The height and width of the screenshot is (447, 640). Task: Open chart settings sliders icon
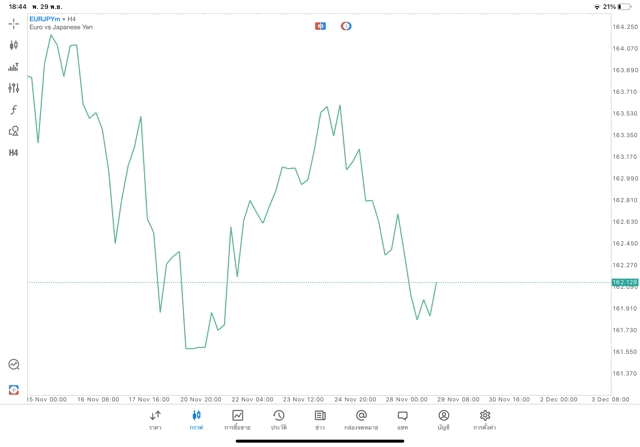(13, 88)
